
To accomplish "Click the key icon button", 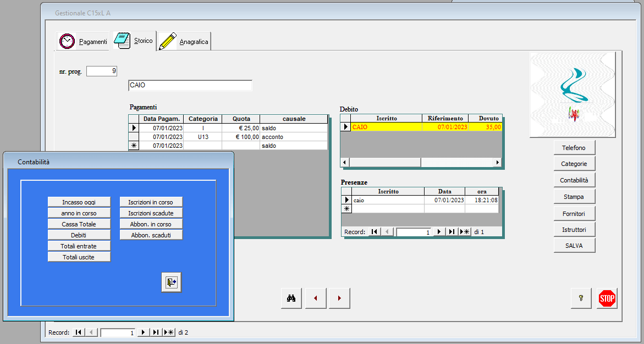I will tap(581, 298).
